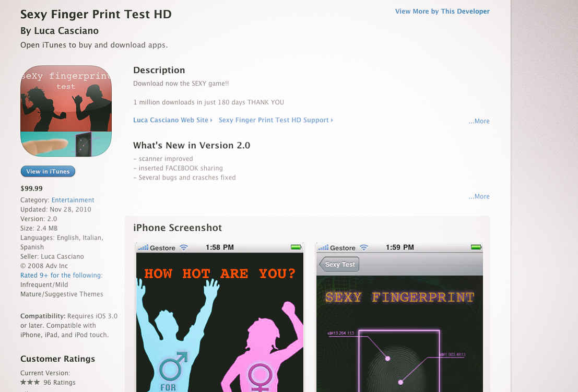Click the price '$99.99'

point(32,188)
